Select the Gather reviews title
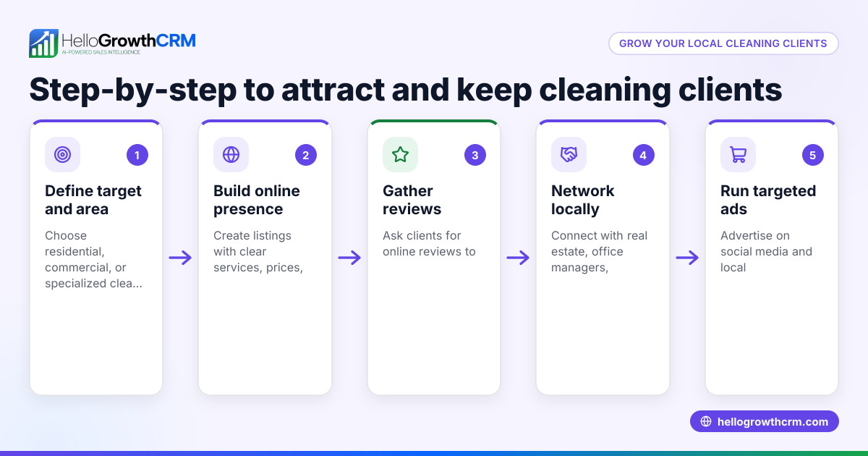Screen dimensions: 868x456 pos(412,200)
